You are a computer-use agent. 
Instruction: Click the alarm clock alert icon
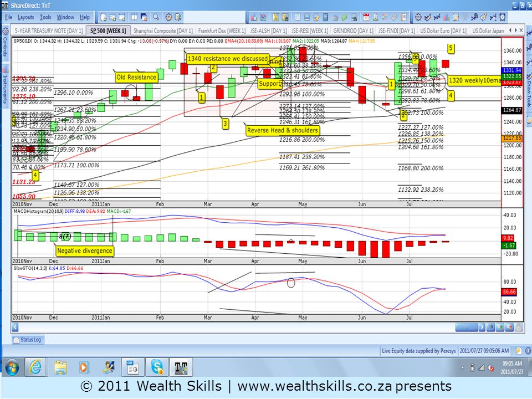(x=503, y=17)
